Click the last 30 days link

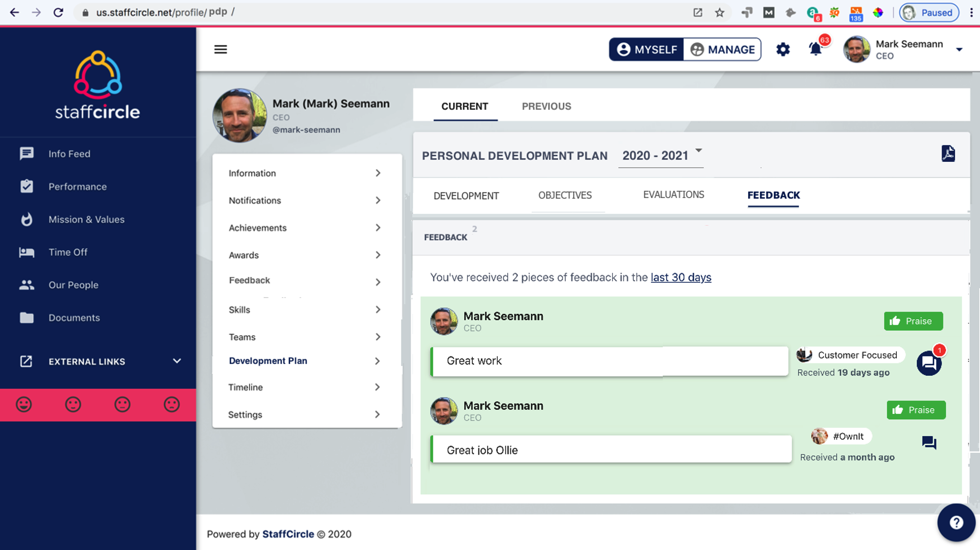coord(681,277)
